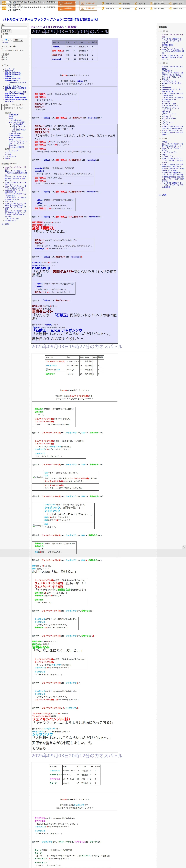The height and width of the screenshot is (868, 186).
Task: Open 軽行事連絡板 under 掲示板集
Action: coord(13,115)
